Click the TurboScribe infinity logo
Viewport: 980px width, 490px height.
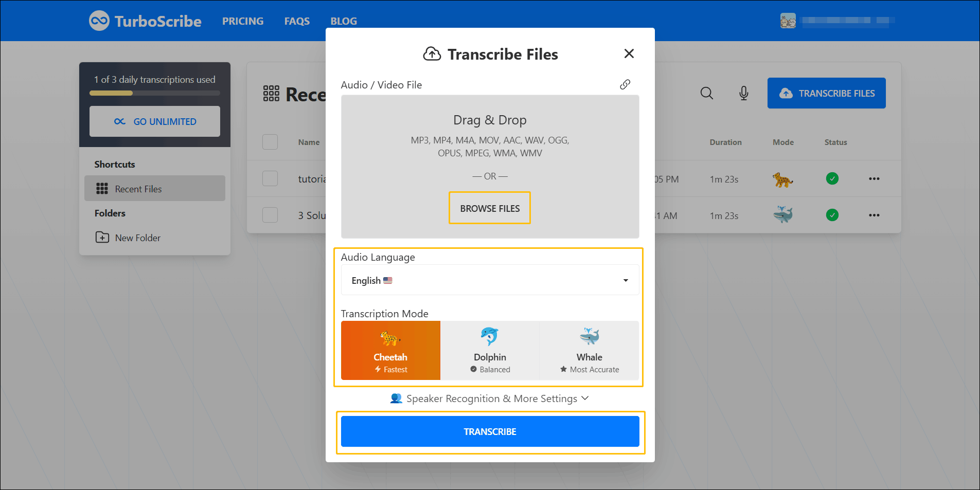pyautogui.click(x=99, y=21)
